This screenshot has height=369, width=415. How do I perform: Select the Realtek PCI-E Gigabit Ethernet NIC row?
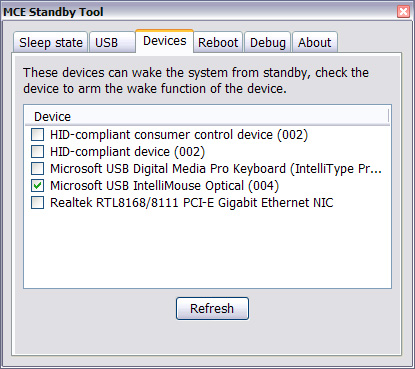(x=191, y=203)
